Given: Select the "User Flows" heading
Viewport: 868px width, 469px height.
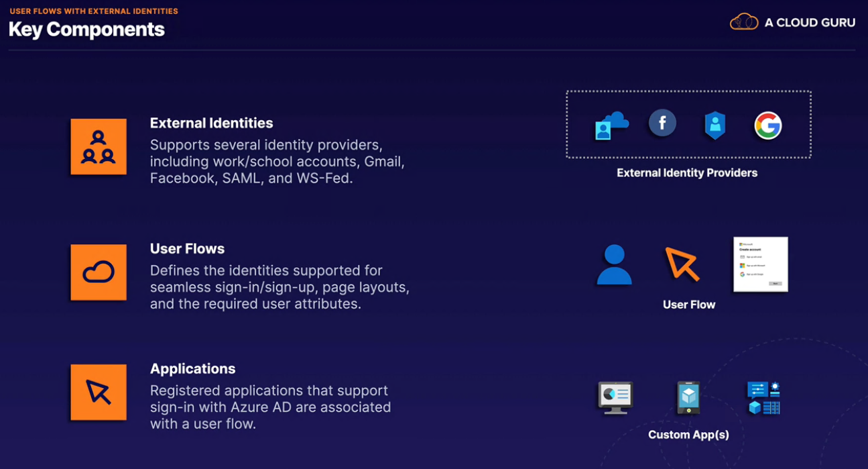Looking at the screenshot, I should [x=187, y=248].
